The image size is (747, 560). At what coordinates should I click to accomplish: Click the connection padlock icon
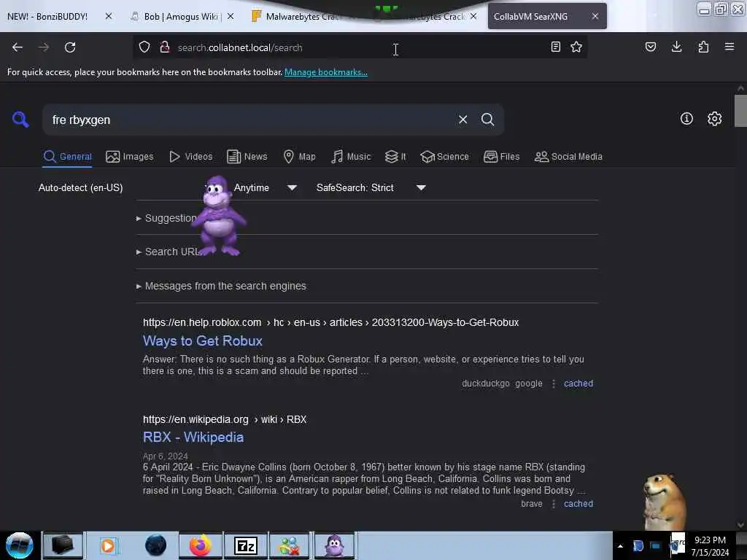click(x=165, y=47)
